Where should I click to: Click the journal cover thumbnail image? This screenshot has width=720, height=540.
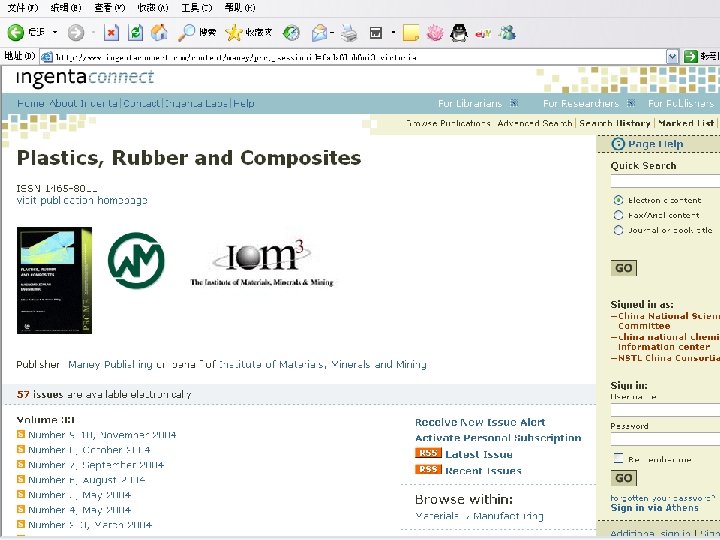pyautogui.click(x=54, y=280)
